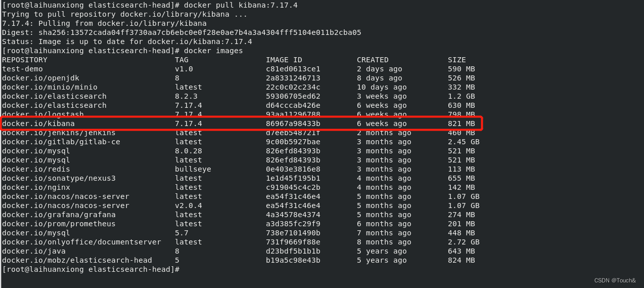Select the 'docker.io/grafana/grafana' repository name
The height and width of the screenshot is (288, 644).
(59, 215)
